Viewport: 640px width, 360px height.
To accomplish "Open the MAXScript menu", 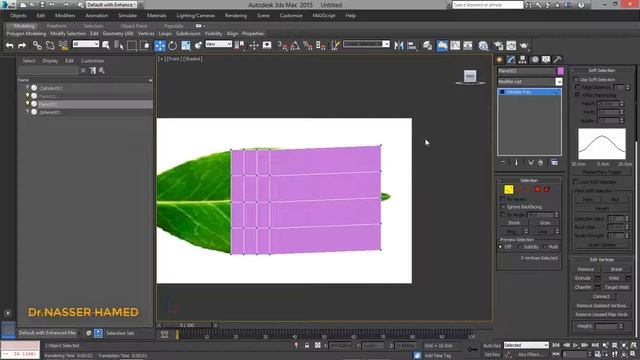I will [x=324, y=16].
